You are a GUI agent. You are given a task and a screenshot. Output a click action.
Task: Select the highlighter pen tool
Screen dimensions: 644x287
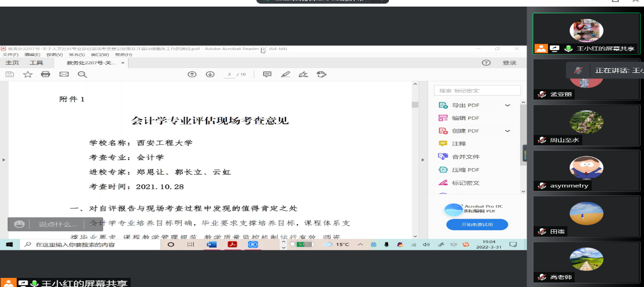point(285,74)
